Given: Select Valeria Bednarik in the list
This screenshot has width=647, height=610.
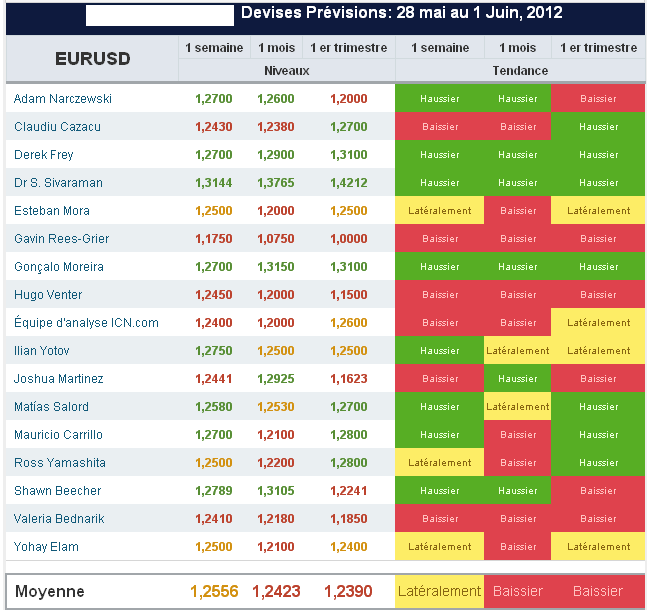Looking at the screenshot, I should tap(59, 519).
